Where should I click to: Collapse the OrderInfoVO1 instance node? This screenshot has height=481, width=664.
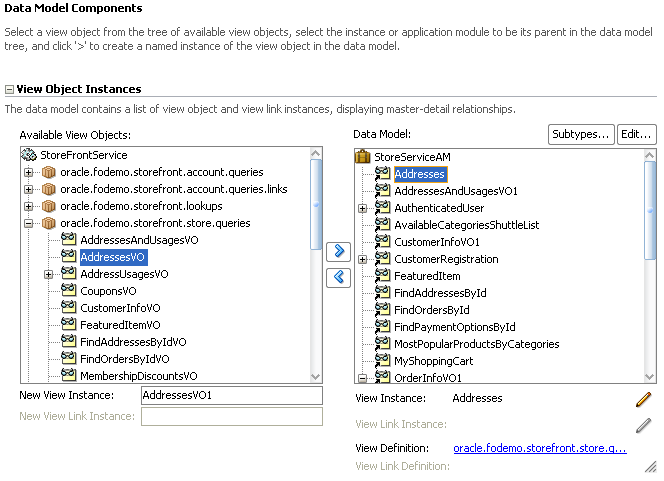tap(362, 378)
